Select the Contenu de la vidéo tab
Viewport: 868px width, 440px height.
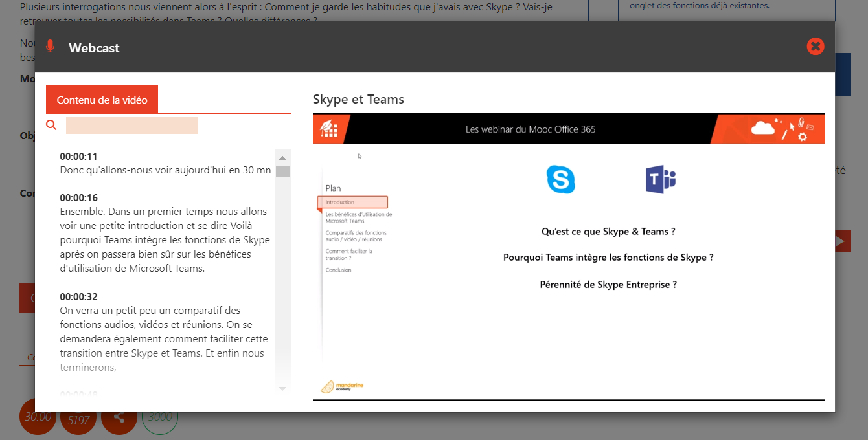pyautogui.click(x=102, y=100)
